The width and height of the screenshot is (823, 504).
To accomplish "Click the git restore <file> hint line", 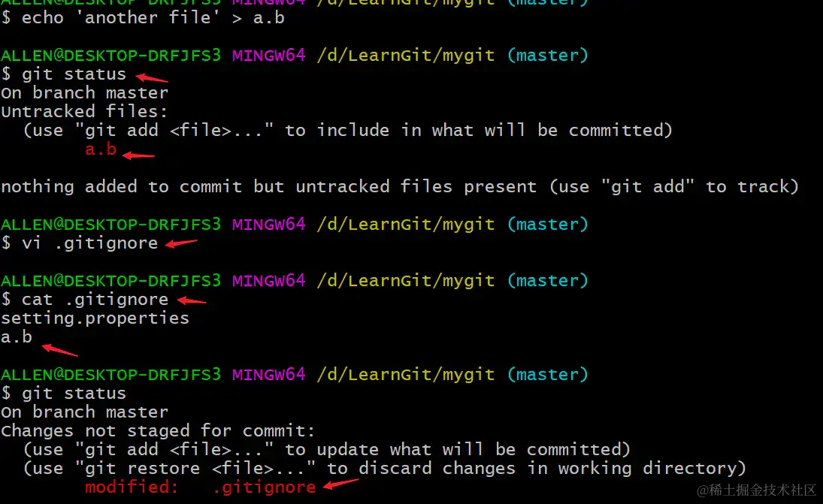I will [384, 469].
